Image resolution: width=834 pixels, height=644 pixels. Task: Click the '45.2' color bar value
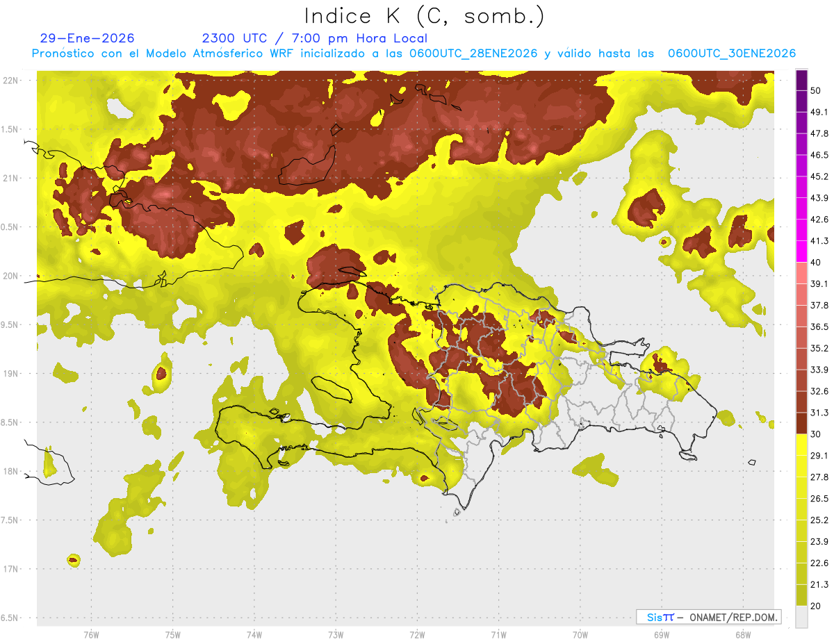click(819, 176)
